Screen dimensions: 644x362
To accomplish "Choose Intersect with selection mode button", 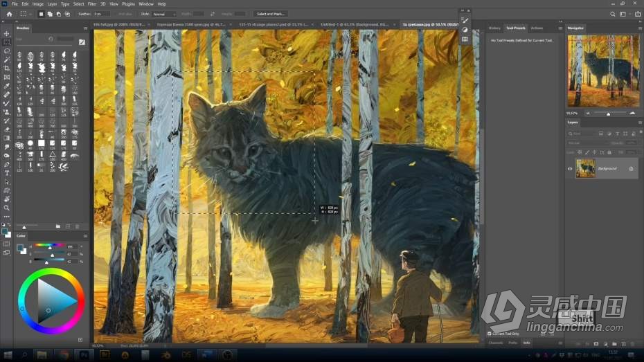I will [x=67, y=14].
